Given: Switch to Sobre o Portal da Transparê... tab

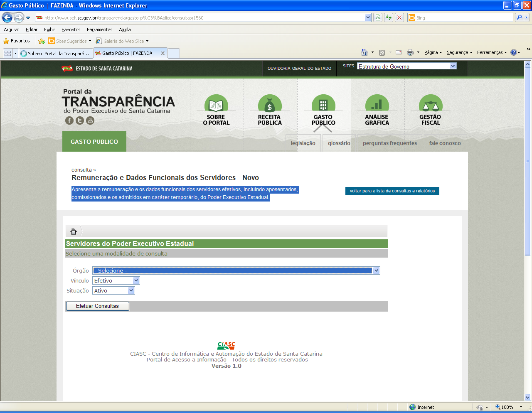Looking at the screenshot, I should click(x=56, y=53).
